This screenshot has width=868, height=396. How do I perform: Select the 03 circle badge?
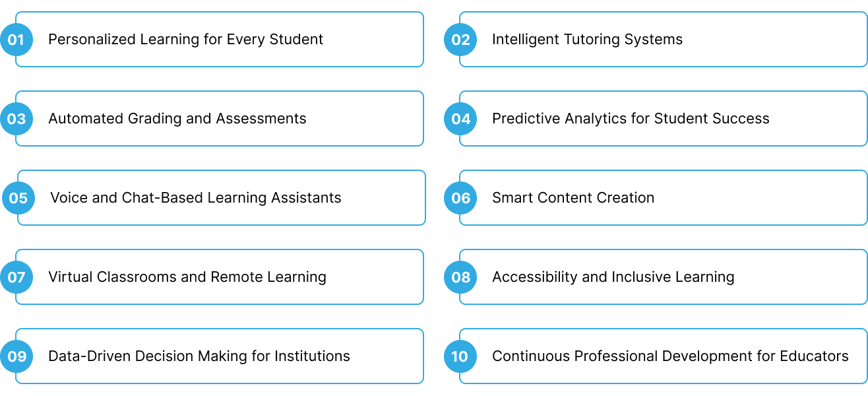point(16,119)
